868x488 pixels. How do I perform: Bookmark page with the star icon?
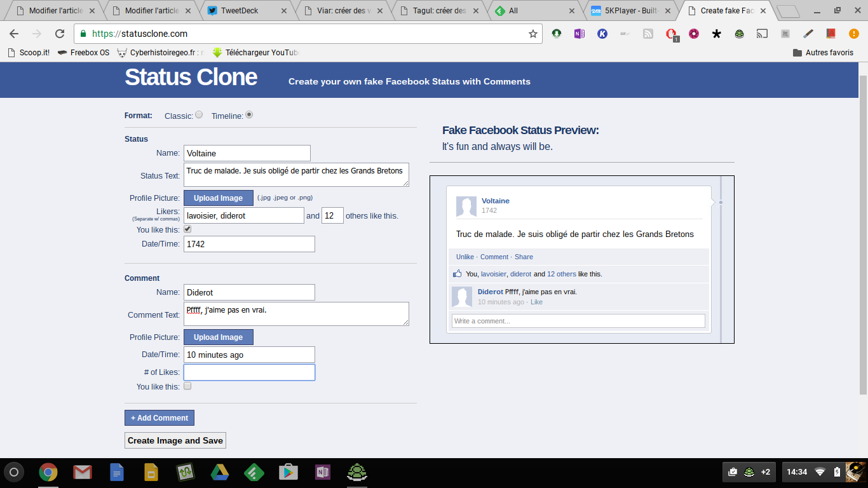pyautogui.click(x=532, y=34)
